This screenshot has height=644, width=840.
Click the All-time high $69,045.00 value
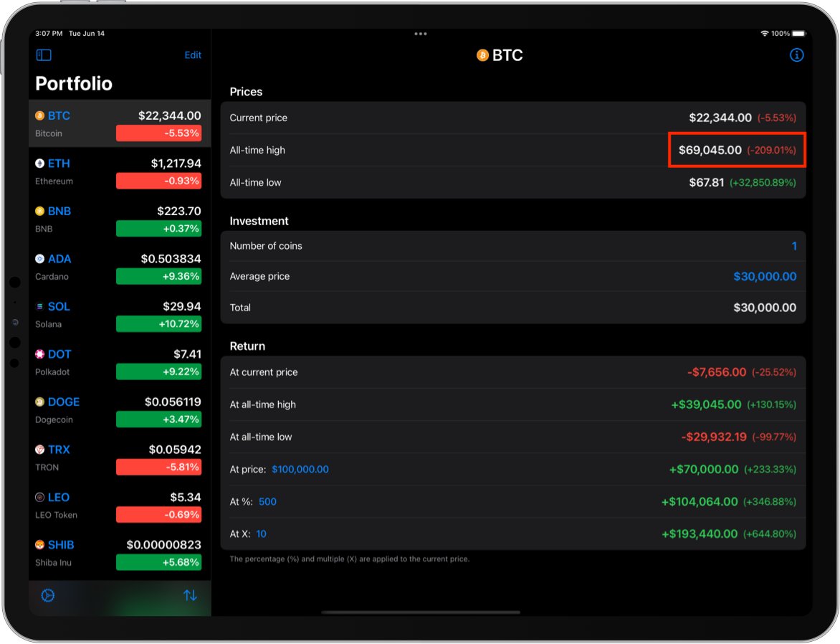pyautogui.click(x=710, y=150)
